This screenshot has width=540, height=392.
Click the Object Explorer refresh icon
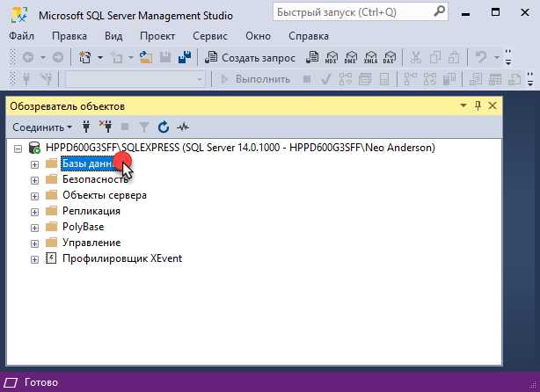click(x=164, y=127)
